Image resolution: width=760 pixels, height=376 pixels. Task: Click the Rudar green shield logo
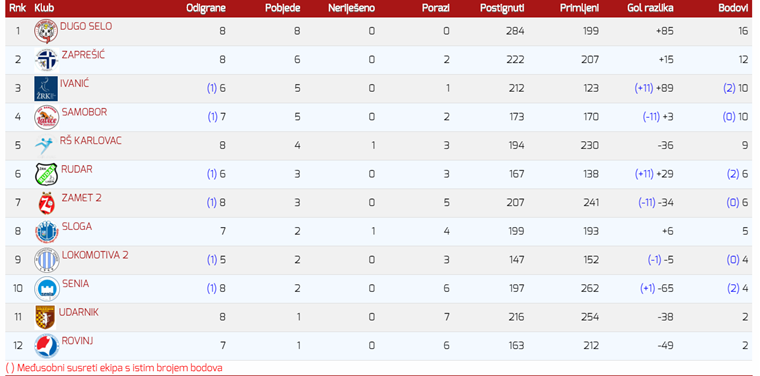(47, 174)
